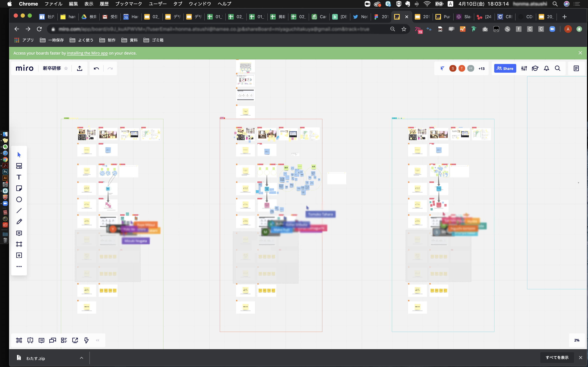Screen dimensions: 588x367
Task: Collapse the bottom toolbar chevrons
Action: 98,340
